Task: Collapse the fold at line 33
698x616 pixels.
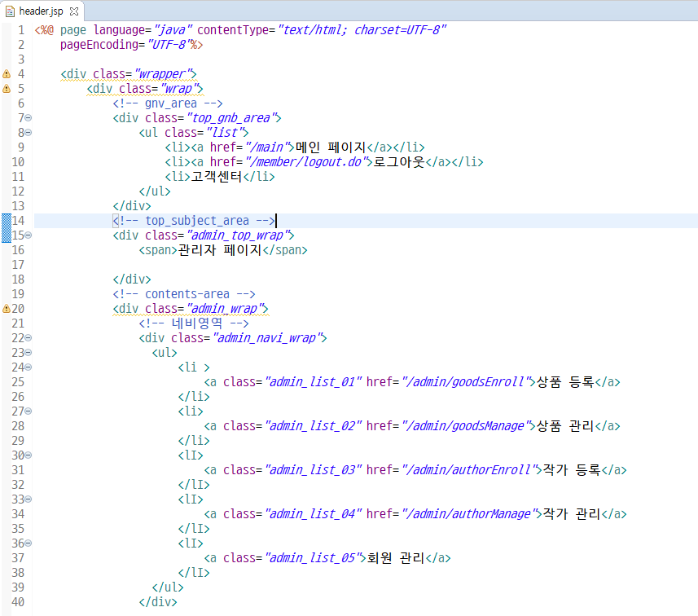Action: (29, 499)
